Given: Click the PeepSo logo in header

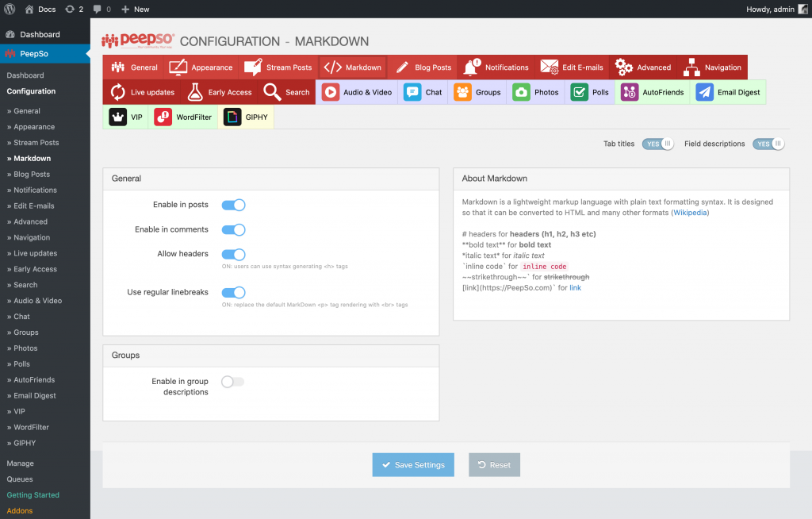Looking at the screenshot, I should (138, 40).
